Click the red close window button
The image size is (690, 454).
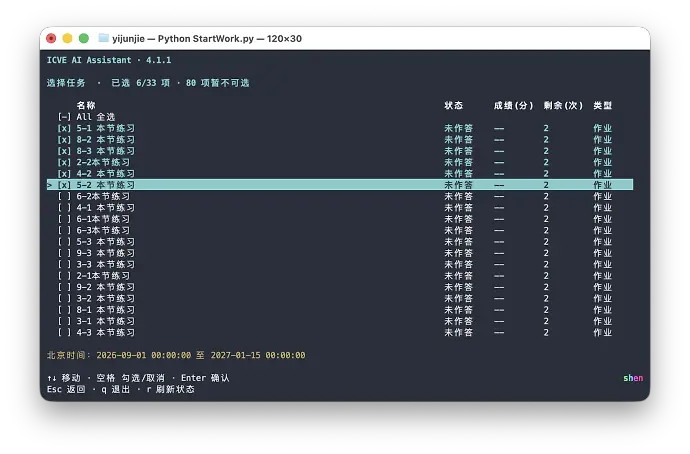(x=51, y=38)
